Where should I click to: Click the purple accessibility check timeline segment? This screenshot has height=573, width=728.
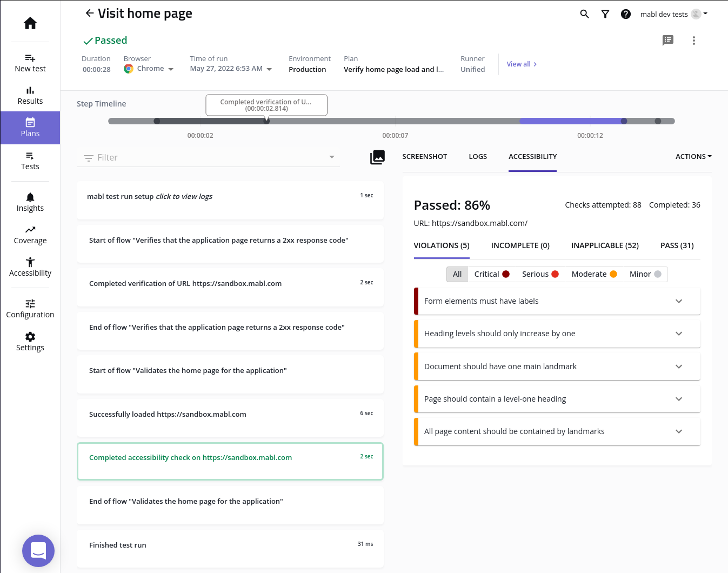(x=570, y=121)
